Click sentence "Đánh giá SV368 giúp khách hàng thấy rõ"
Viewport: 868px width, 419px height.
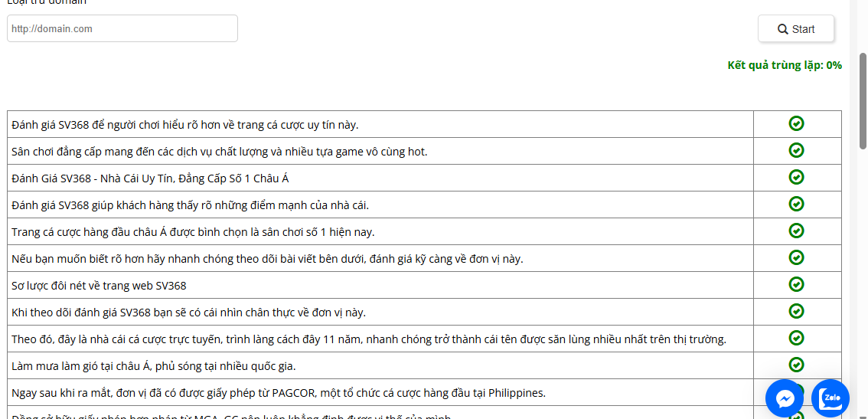click(190, 205)
